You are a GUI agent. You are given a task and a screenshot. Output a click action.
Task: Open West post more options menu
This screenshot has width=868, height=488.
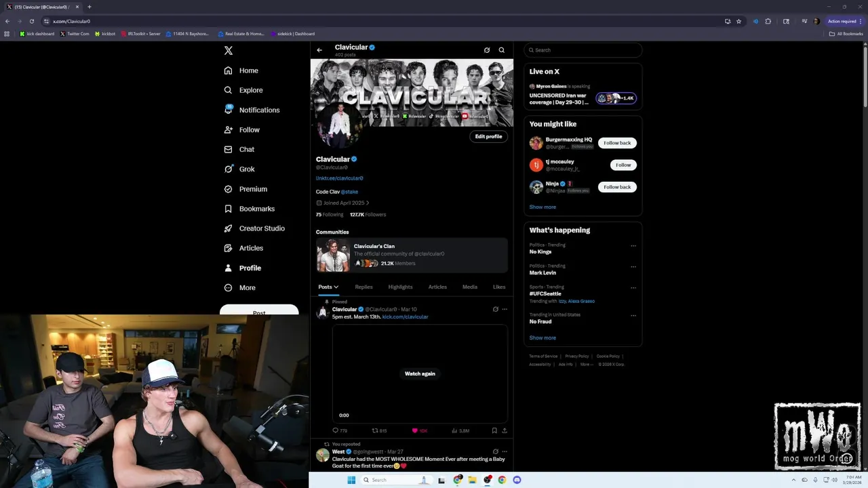click(x=505, y=451)
